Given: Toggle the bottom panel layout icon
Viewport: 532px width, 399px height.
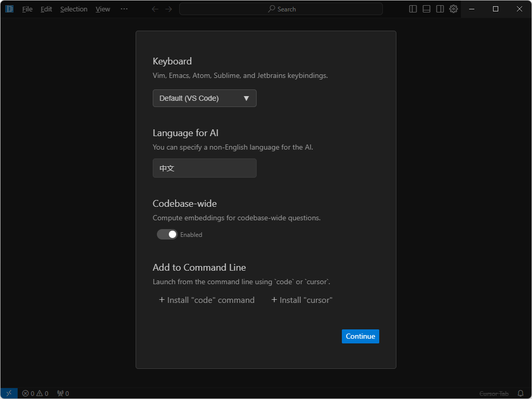Looking at the screenshot, I should [427, 9].
